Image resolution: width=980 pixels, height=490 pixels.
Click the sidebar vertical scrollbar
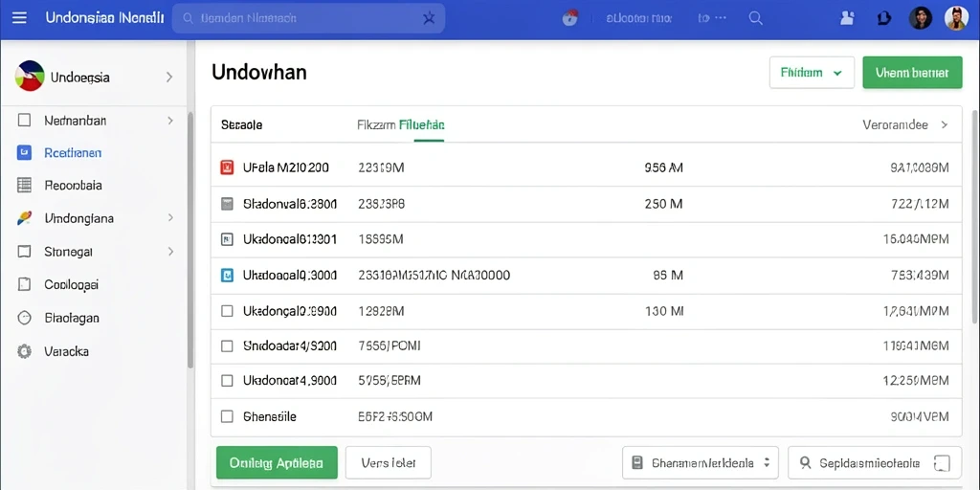click(x=190, y=240)
